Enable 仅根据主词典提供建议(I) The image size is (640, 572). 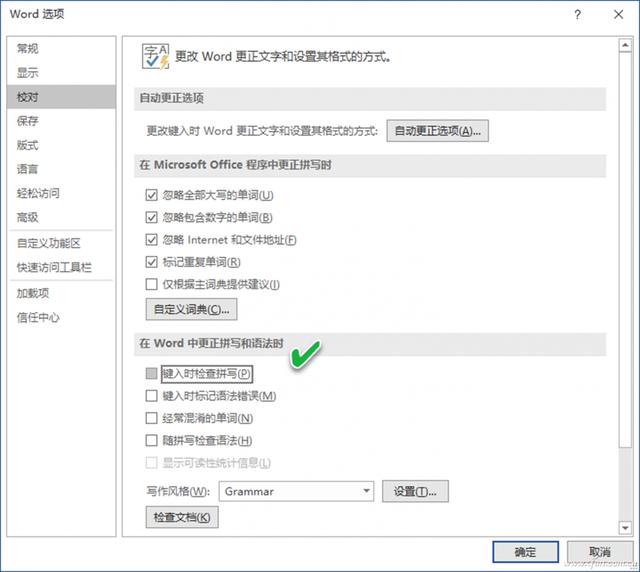tap(151, 284)
